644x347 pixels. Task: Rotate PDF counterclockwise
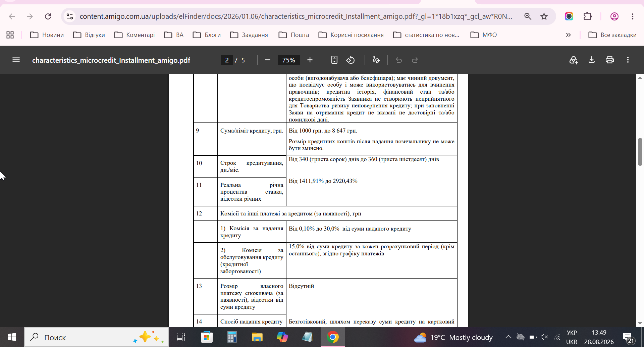point(351,60)
